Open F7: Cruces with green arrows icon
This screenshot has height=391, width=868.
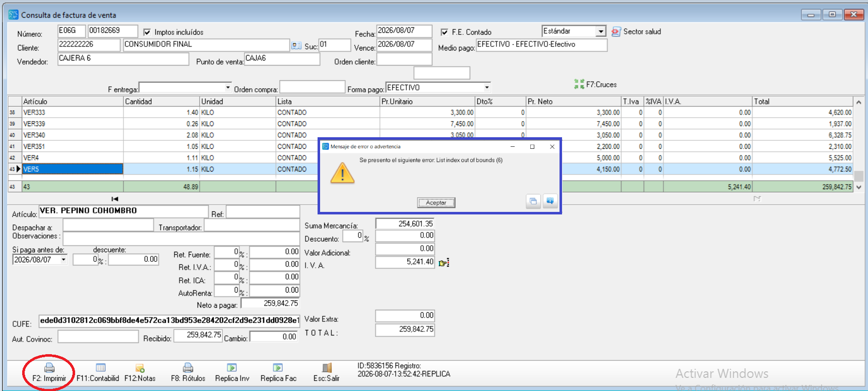[x=595, y=84]
